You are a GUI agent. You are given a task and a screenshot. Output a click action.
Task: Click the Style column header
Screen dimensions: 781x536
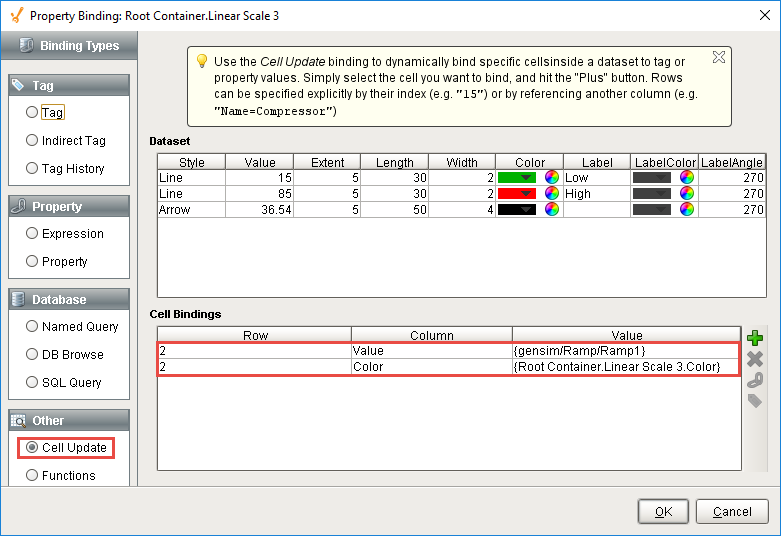point(192,162)
